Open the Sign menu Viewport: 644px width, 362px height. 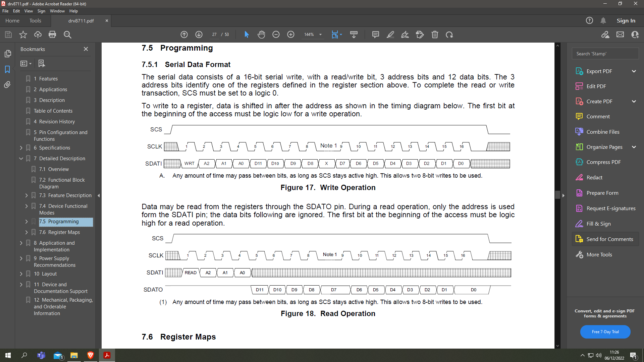tap(41, 11)
